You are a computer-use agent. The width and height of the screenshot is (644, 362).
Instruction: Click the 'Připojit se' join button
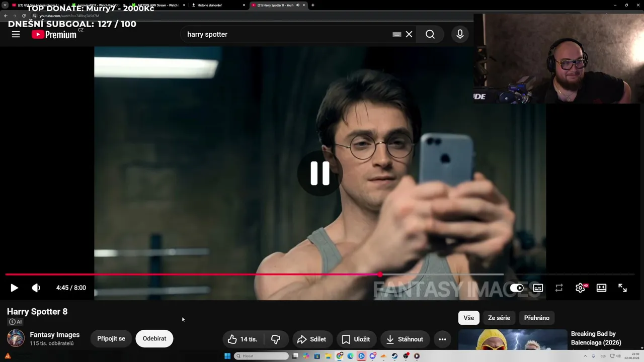(x=111, y=338)
